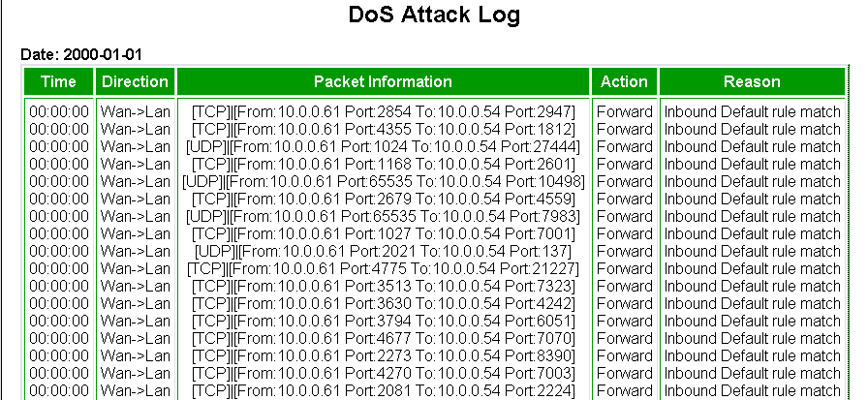Select the UDP entry to port 137
Image resolution: width=868 pixels, height=400 pixels.
pyautogui.click(x=383, y=251)
